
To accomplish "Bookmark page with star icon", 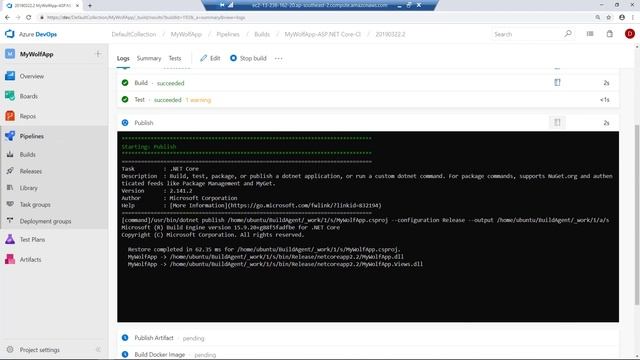I will click(x=609, y=17).
